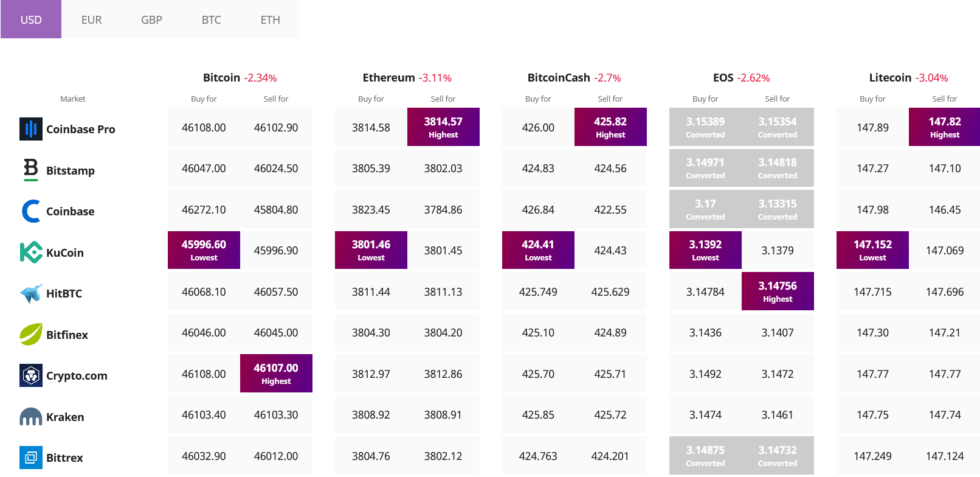Image resolution: width=980 pixels, height=477 pixels.
Task: Click Coinbase Ethereum sell price 3784.86
Action: pos(443,210)
